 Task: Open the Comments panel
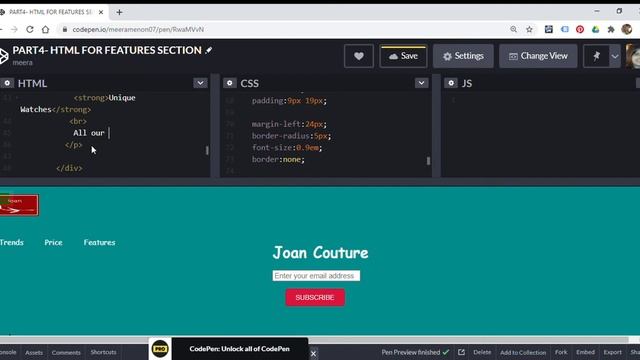tap(66, 352)
